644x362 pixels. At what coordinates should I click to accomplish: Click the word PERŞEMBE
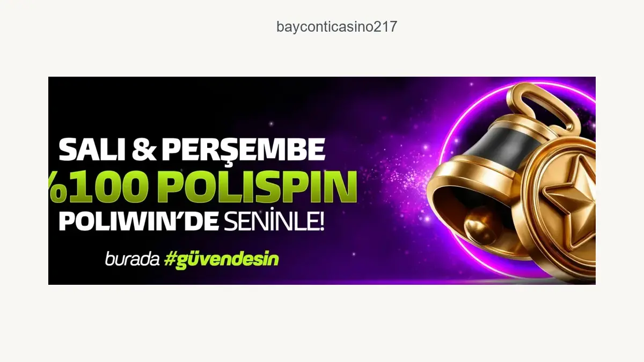244,151
